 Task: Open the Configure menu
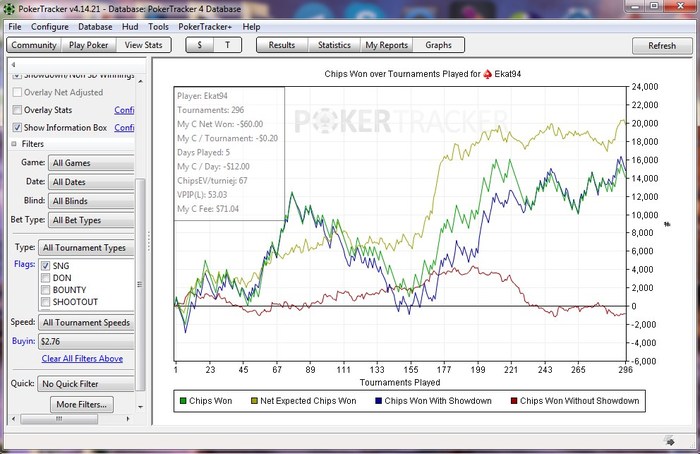tap(50, 27)
